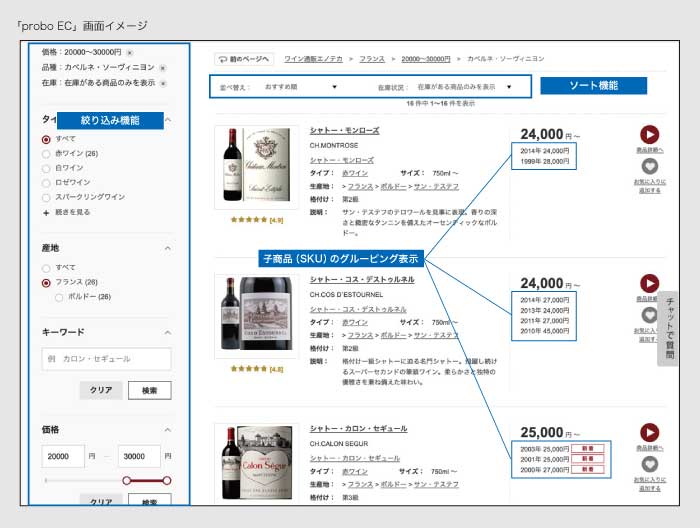Collapse the タイプ filter section chevron
The width and height of the screenshot is (700, 528).
168,120
